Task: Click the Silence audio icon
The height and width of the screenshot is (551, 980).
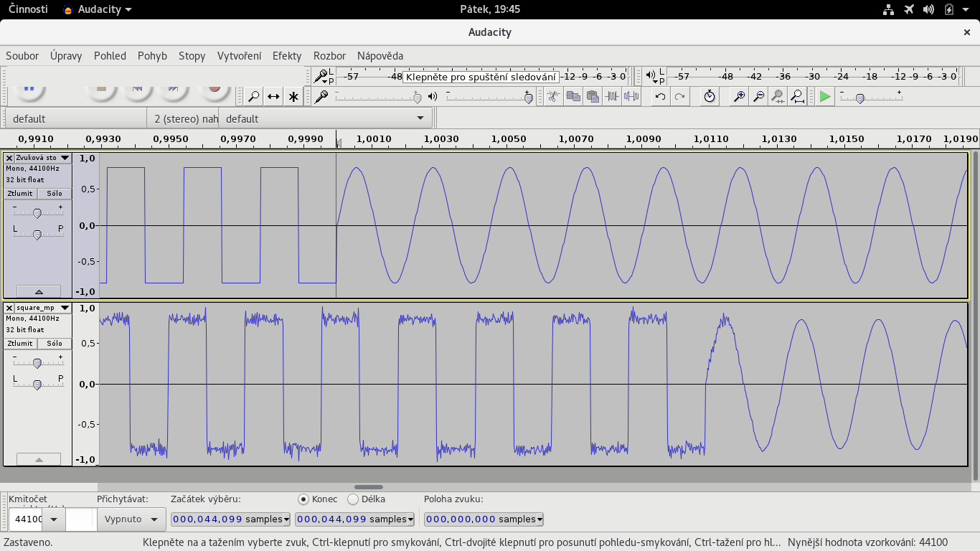Action: [631, 96]
